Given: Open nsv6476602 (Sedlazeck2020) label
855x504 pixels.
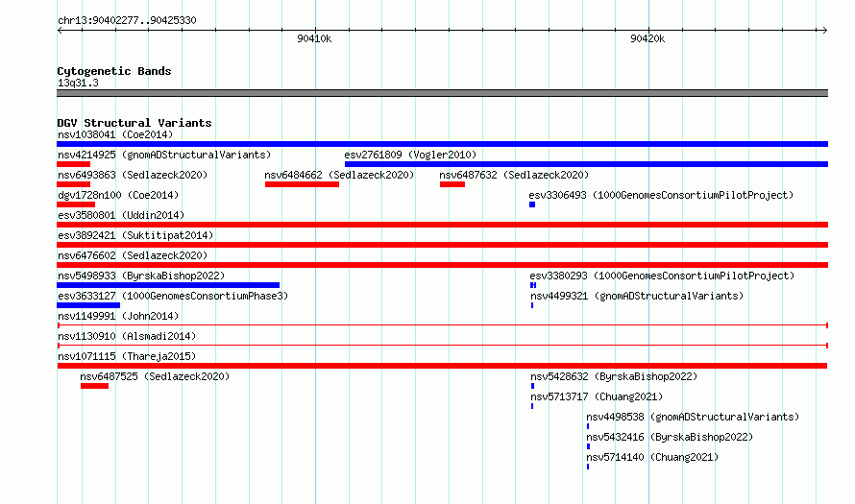Looking at the screenshot, I should [133, 255].
